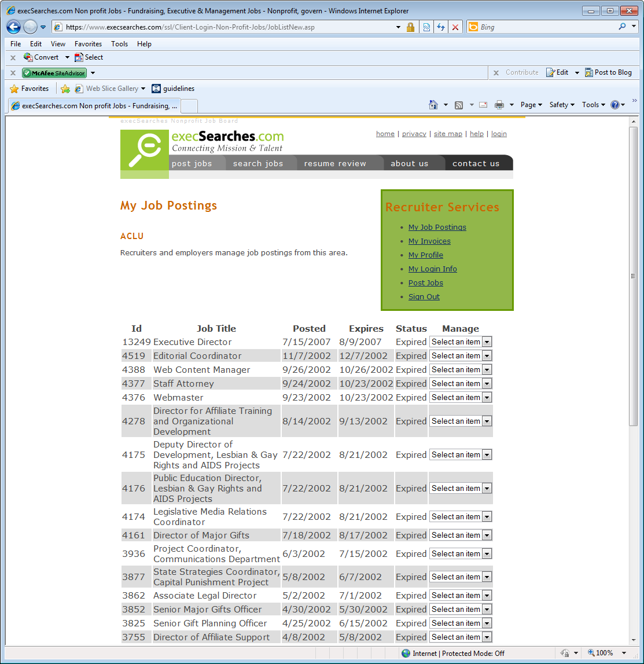
Task: Click the My Login Info link
Action: tap(432, 269)
